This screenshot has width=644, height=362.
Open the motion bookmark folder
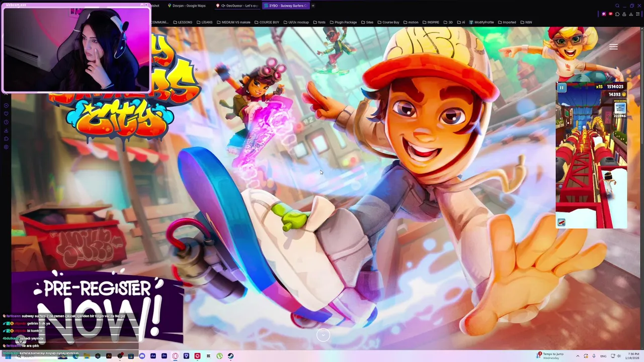pos(411,22)
